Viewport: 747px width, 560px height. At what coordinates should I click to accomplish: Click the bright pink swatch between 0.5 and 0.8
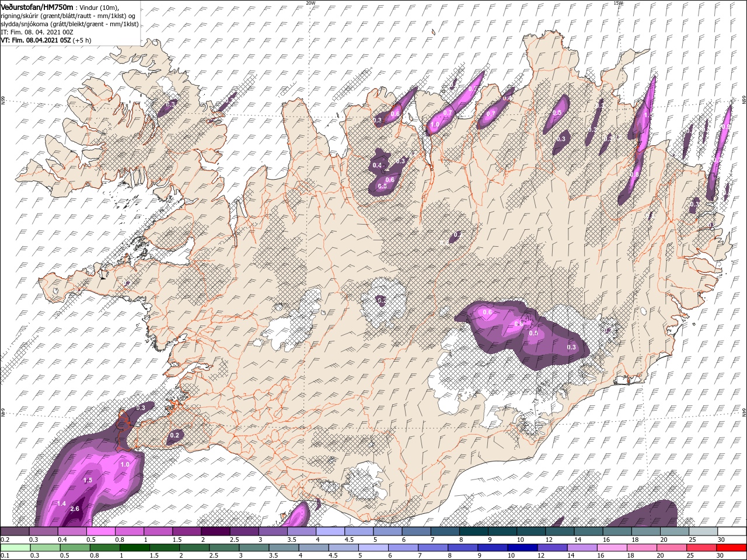point(100,531)
